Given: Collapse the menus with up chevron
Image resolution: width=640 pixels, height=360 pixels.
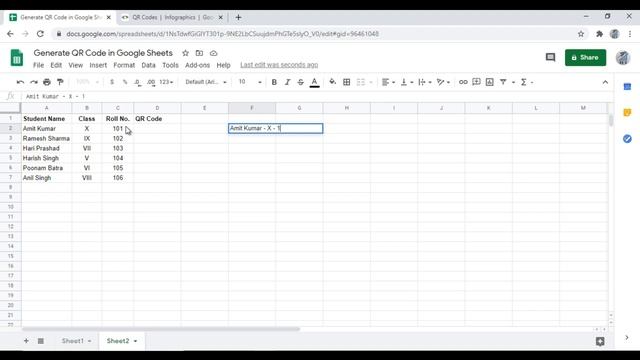Looking at the screenshot, I should tap(605, 82).
